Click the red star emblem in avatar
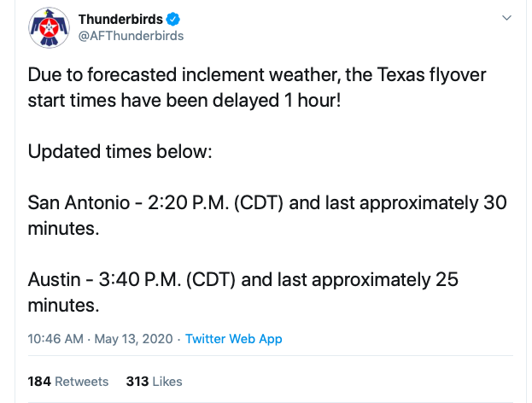The height and width of the screenshot is (403, 532). (x=50, y=27)
